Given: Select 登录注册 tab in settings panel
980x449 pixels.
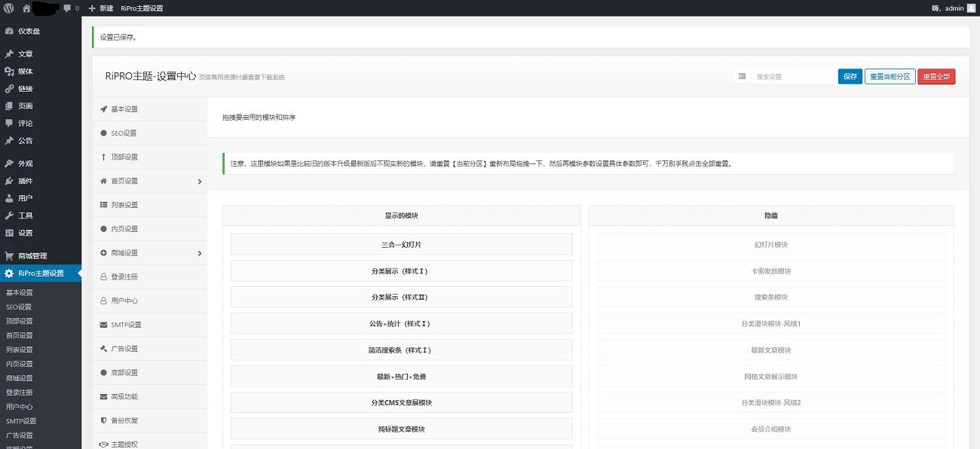Looking at the screenshot, I should point(149,276).
